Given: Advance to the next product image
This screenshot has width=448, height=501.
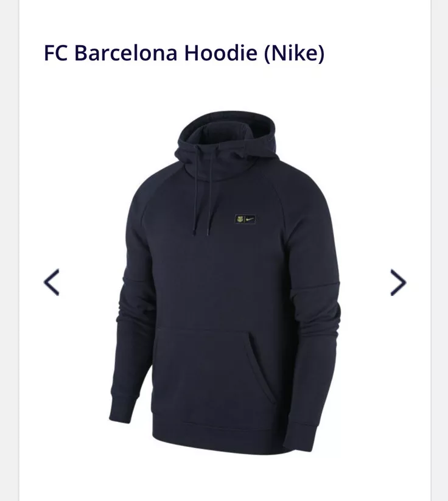Looking at the screenshot, I should (x=398, y=282).
